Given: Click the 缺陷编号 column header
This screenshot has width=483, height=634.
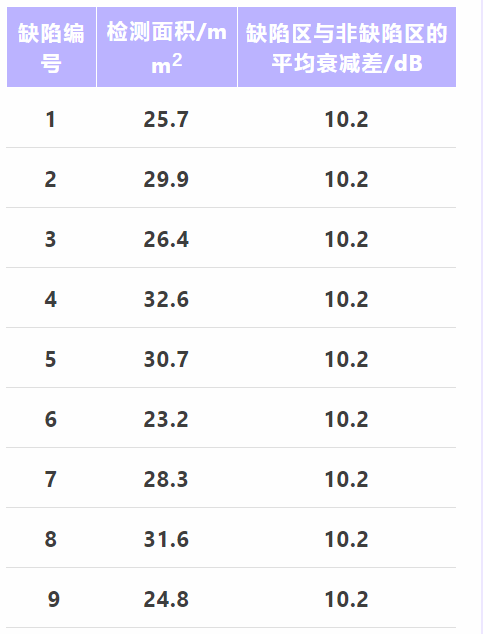Looking at the screenshot, I should [51, 47].
